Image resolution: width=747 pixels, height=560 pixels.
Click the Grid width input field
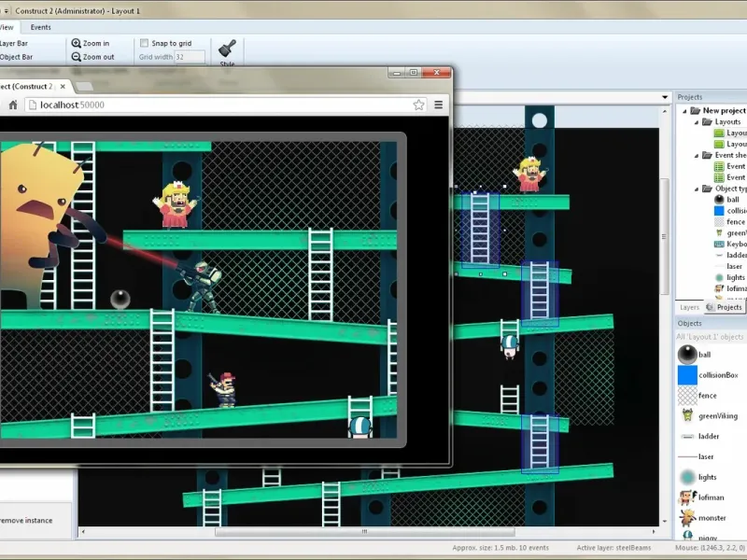(x=190, y=57)
